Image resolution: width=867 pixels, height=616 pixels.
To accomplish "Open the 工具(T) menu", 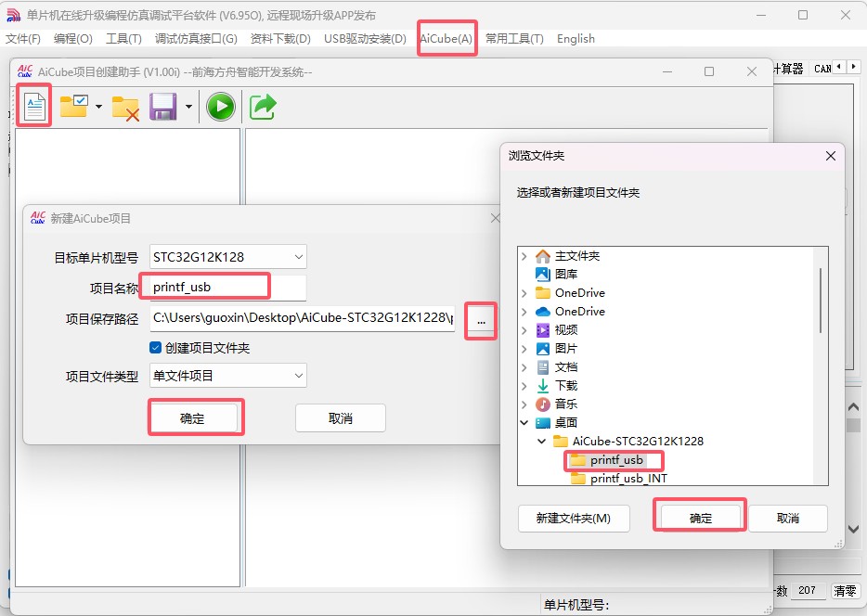I will (123, 39).
